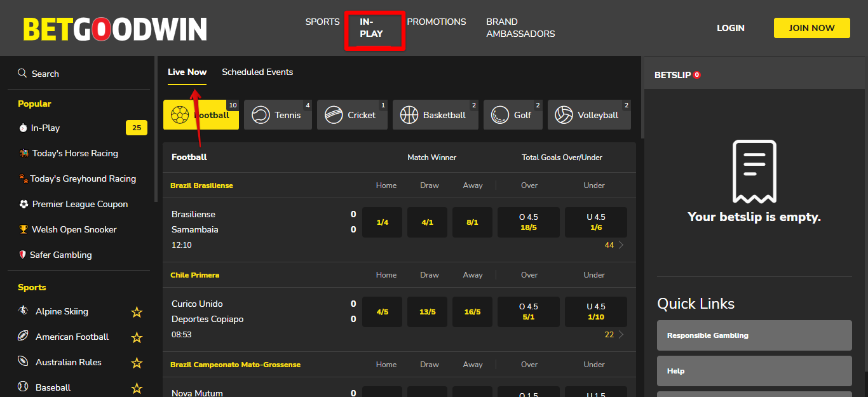Click the Alpine Skiing sport icon

24,311
